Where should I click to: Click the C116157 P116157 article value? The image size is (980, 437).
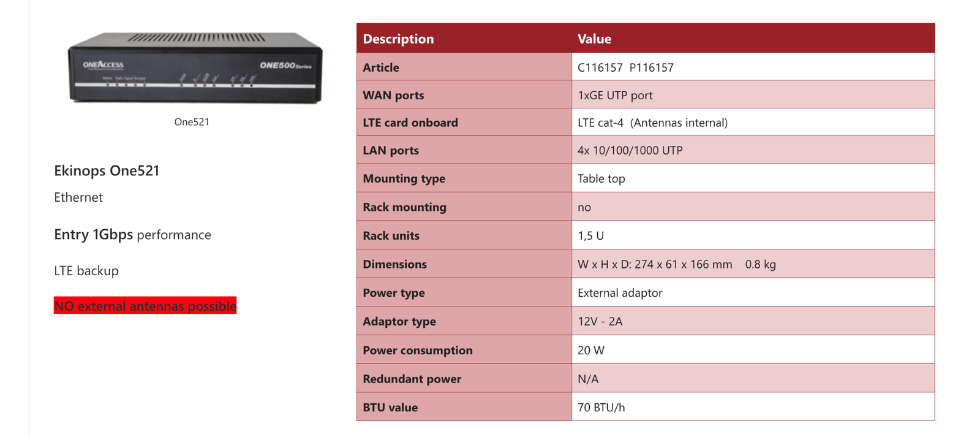tap(625, 67)
